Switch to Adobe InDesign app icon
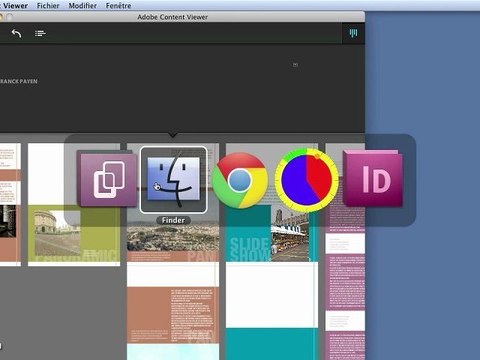Screen dimensions: 480x360 click(373, 178)
